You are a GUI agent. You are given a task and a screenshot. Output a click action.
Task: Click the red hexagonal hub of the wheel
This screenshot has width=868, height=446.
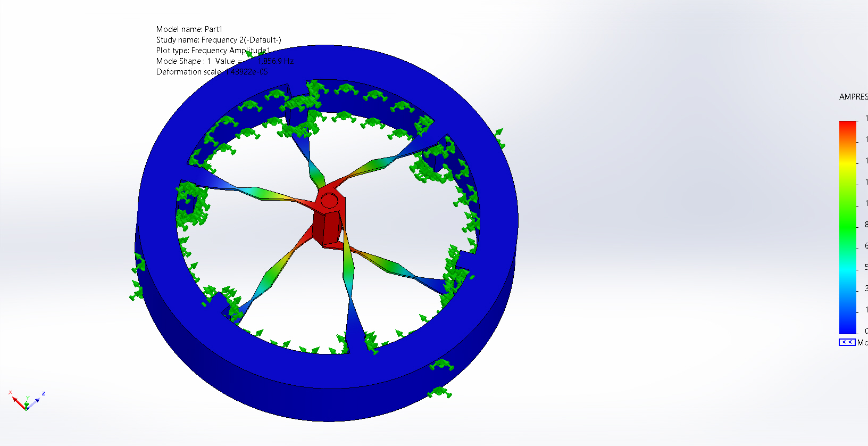[329, 217]
